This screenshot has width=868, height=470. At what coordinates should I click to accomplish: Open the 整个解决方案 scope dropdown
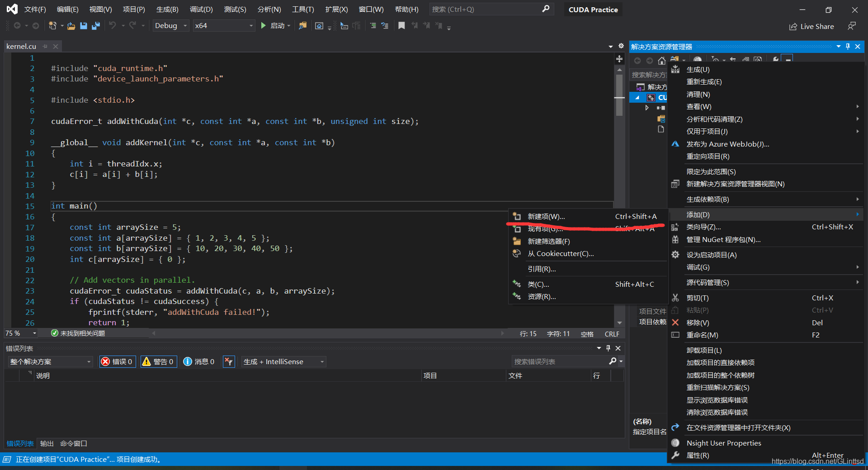(x=50, y=361)
